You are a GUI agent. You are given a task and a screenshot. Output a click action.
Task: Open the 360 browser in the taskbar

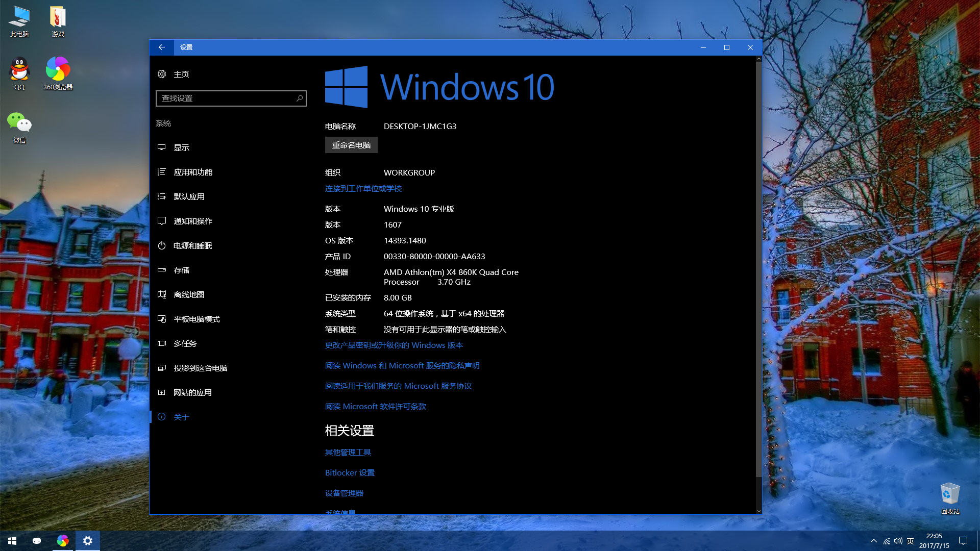(x=63, y=541)
